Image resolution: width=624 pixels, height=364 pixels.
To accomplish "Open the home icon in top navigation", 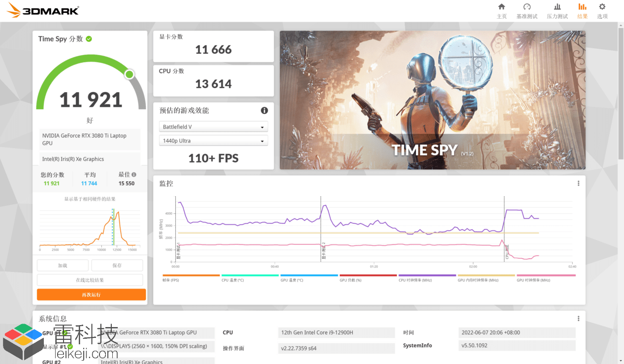I will click(501, 7).
